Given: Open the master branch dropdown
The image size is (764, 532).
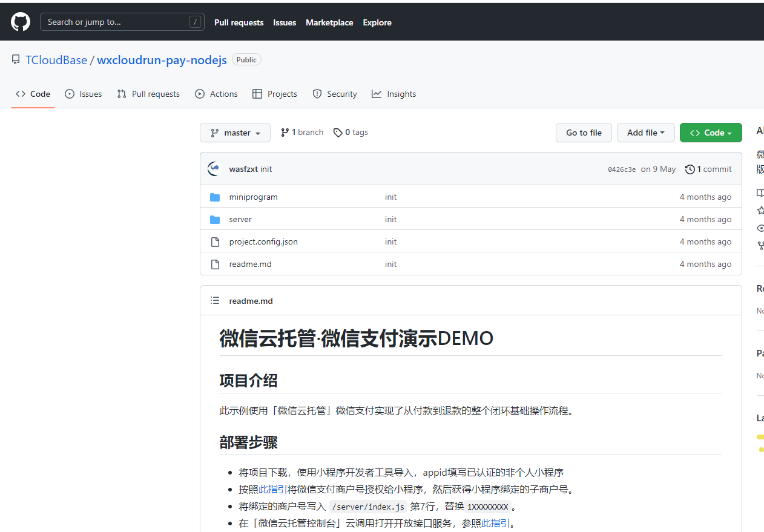Looking at the screenshot, I should coord(235,133).
